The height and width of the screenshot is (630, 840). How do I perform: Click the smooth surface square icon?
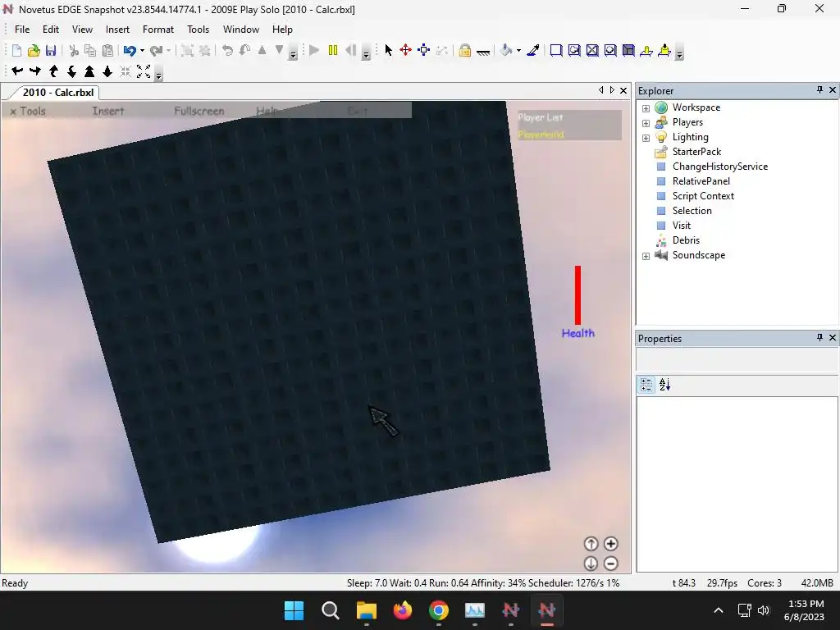tap(556, 50)
